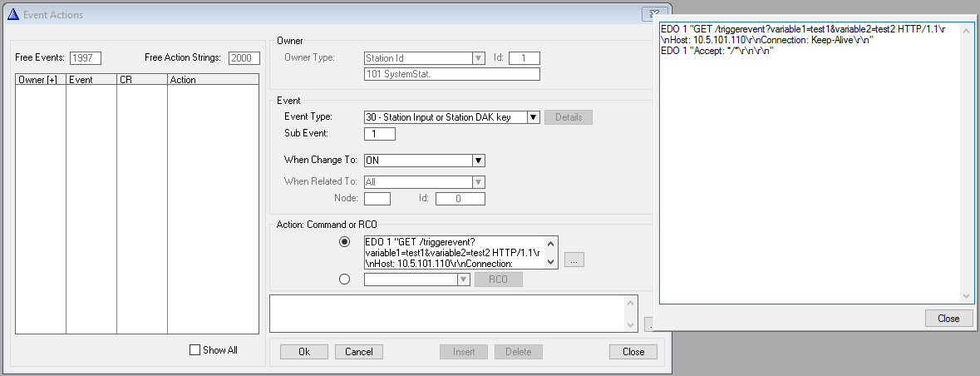Open the Owner Type dropdown
This screenshot has width=980, height=376.
(x=478, y=58)
